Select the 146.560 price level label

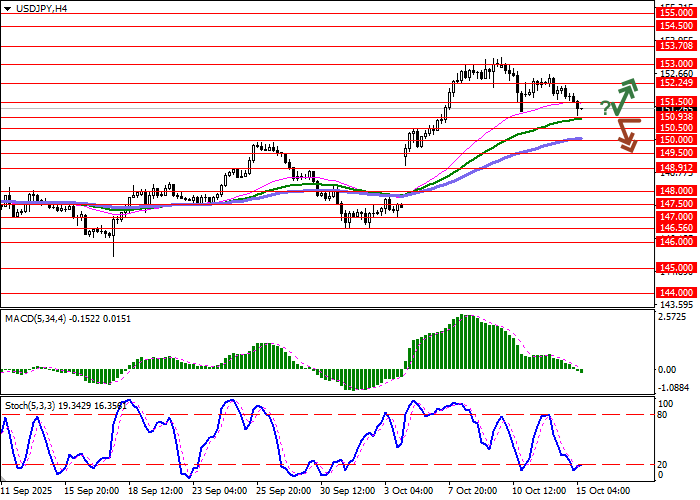pos(676,228)
